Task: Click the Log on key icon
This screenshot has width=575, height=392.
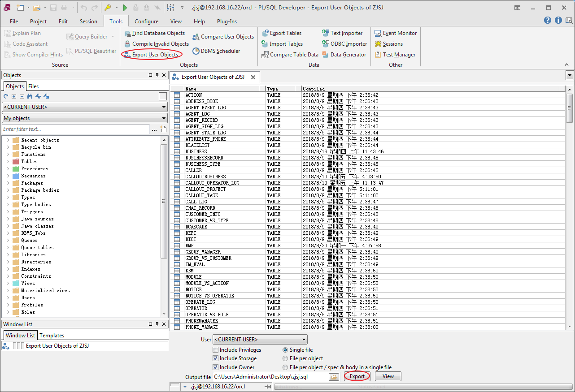Action: coord(108,8)
